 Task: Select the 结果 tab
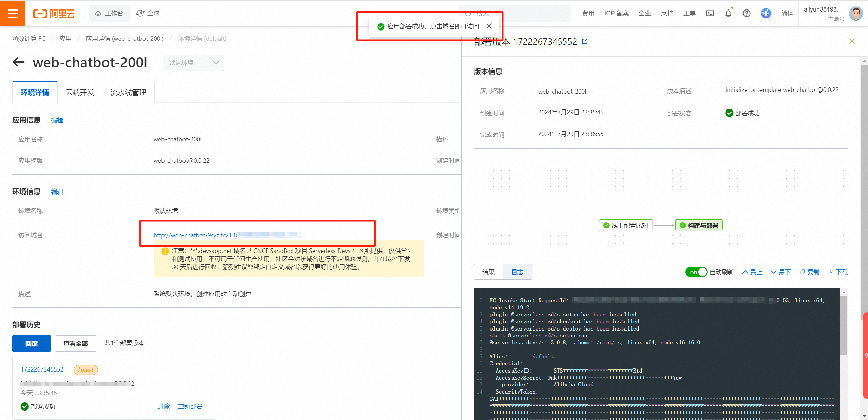(x=488, y=272)
